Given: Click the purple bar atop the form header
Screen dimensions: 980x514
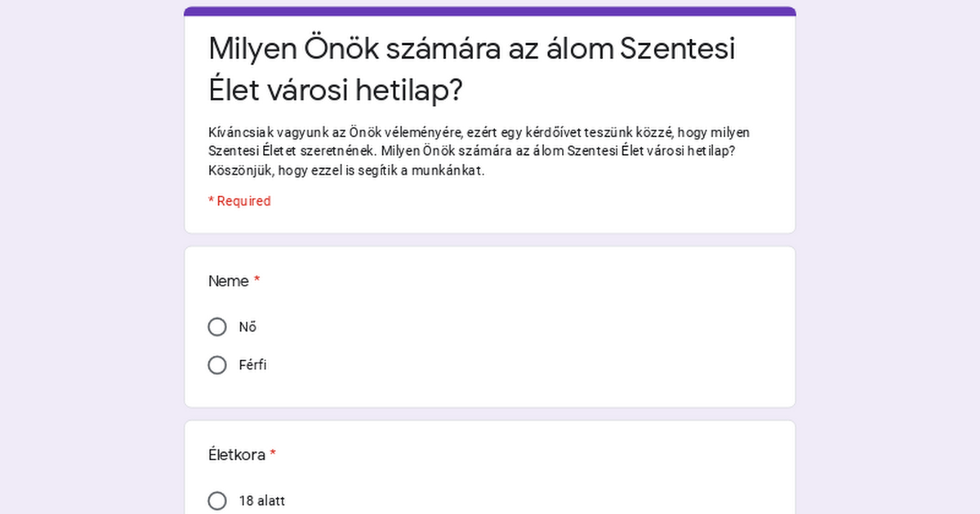Looking at the screenshot, I should [490, 11].
